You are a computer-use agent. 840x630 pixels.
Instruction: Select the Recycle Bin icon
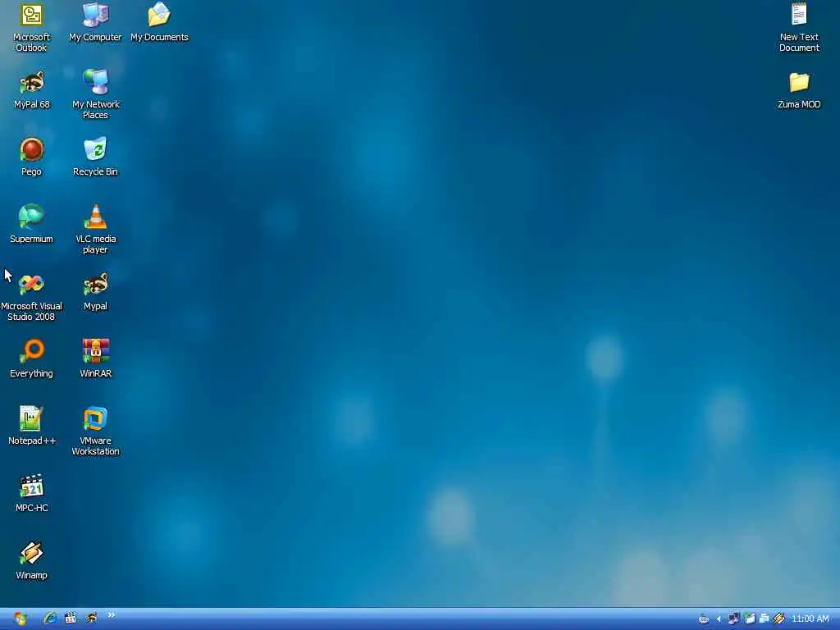[x=95, y=157]
